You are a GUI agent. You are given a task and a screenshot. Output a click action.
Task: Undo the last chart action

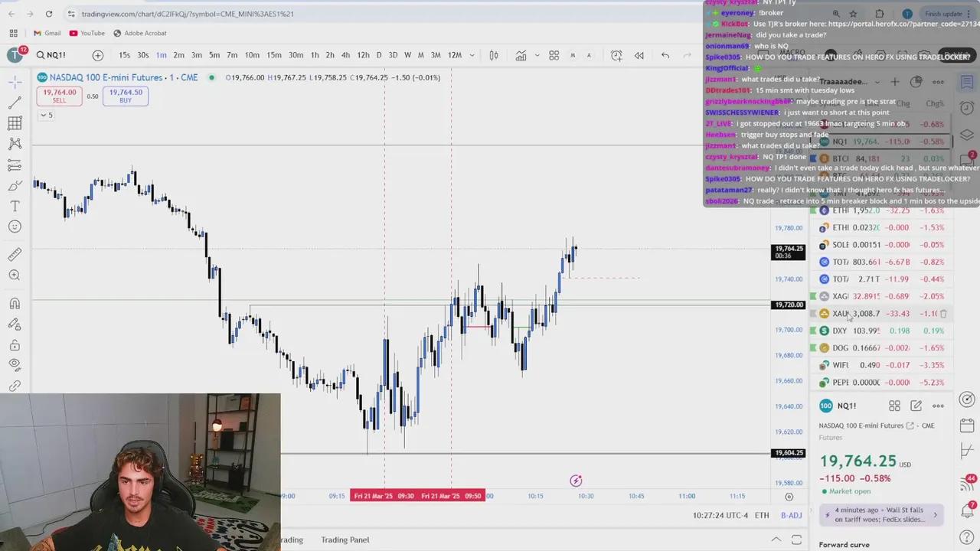[x=665, y=55]
